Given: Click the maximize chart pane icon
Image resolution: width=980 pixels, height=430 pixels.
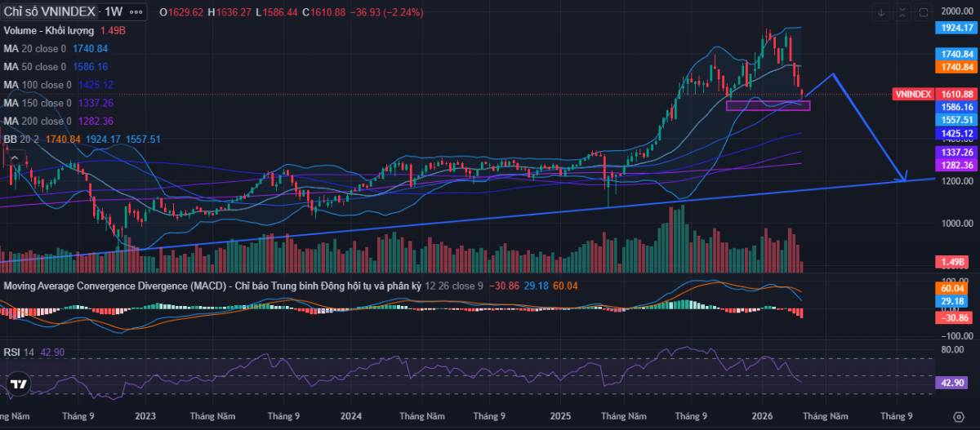Looking at the screenshot, I should pyautogui.click(x=924, y=12).
